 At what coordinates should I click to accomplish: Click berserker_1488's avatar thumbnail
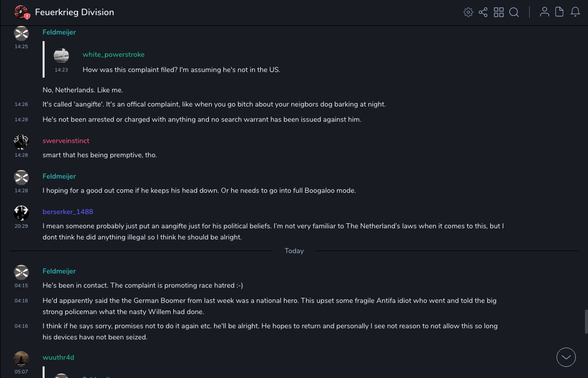pyautogui.click(x=21, y=213)
